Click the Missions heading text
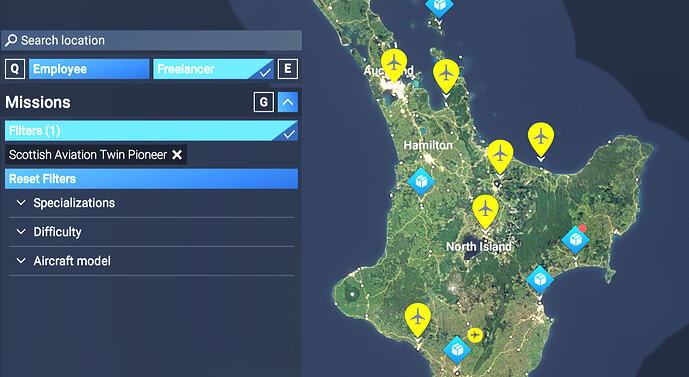This screenshot has height=377, width=689. (x=38, y=102)
